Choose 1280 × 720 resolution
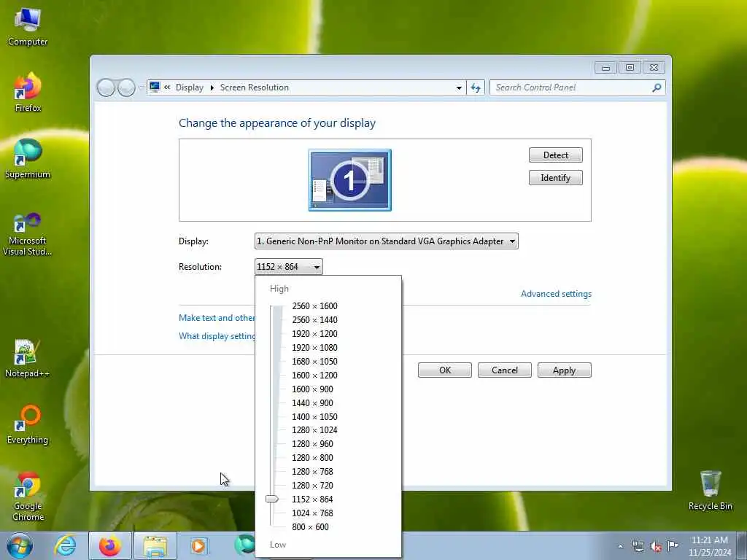The width and height of the screenshot is (747, 560). click(x=312, y=485)
